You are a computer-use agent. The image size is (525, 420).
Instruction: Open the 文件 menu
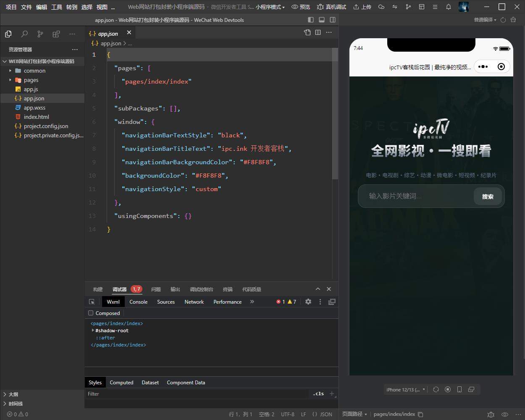pos(26,7)
